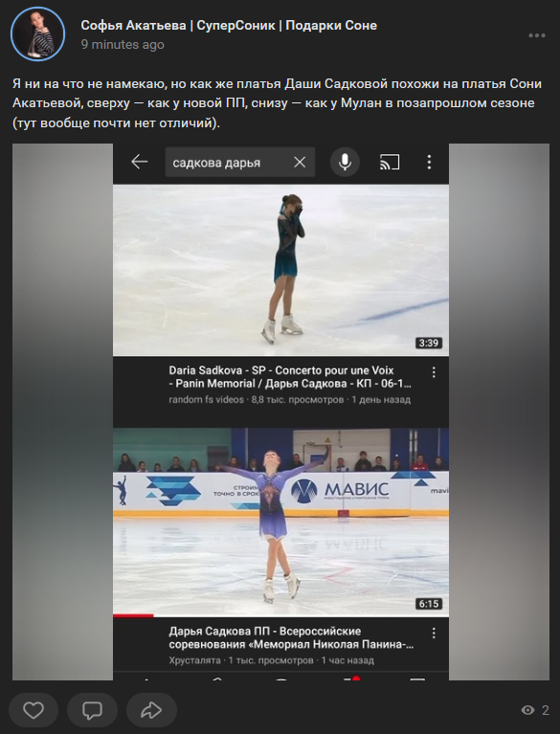
Task: Tap the cast to screen icon
Action: point(390,163)
